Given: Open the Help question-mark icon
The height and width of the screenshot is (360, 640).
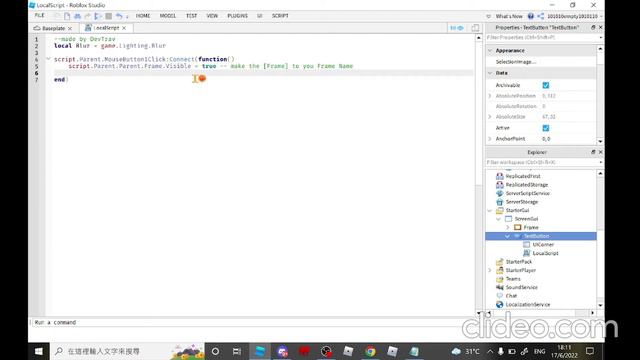Looking at the screenshot, I should coord(530,16).
